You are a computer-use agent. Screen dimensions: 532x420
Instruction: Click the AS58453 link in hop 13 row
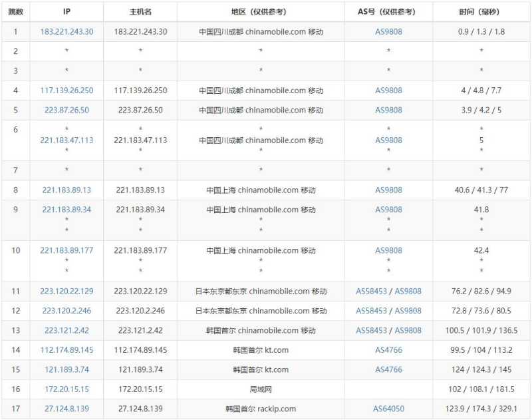(x=372, y=330)
